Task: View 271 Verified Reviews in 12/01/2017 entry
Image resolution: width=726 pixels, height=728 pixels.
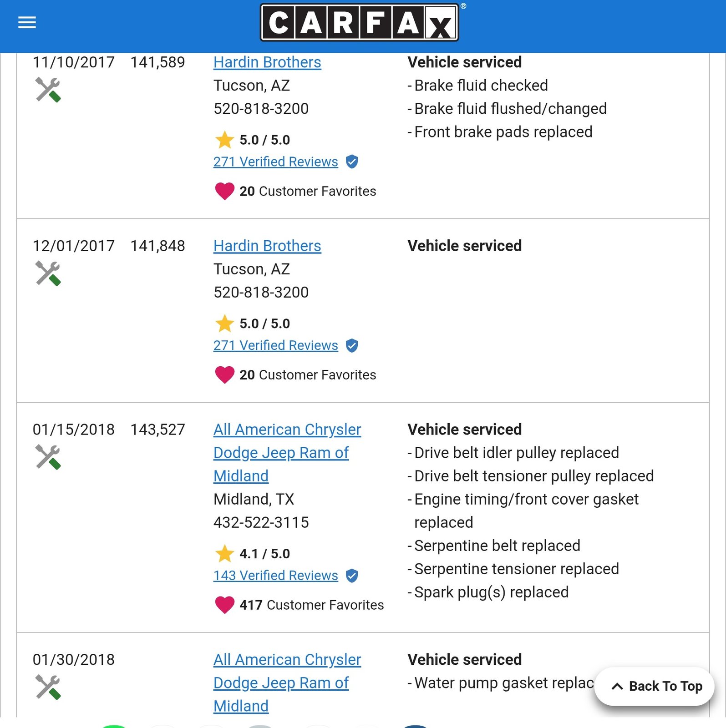Action: (275, 346)
